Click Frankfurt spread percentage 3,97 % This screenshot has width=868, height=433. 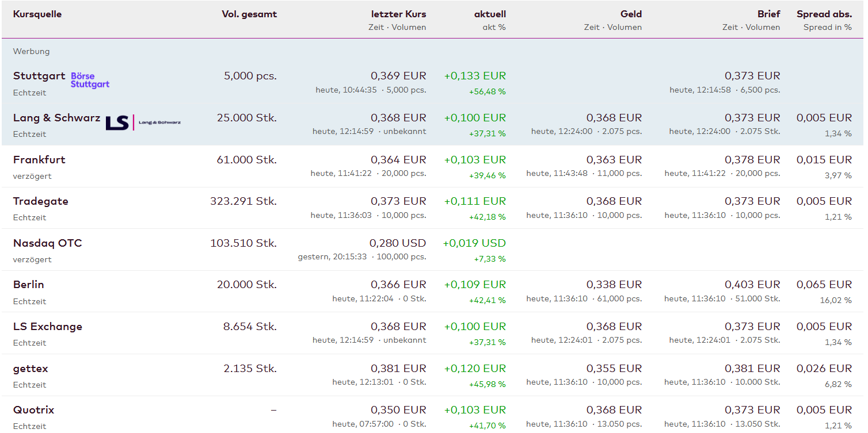tap(838, 175)
